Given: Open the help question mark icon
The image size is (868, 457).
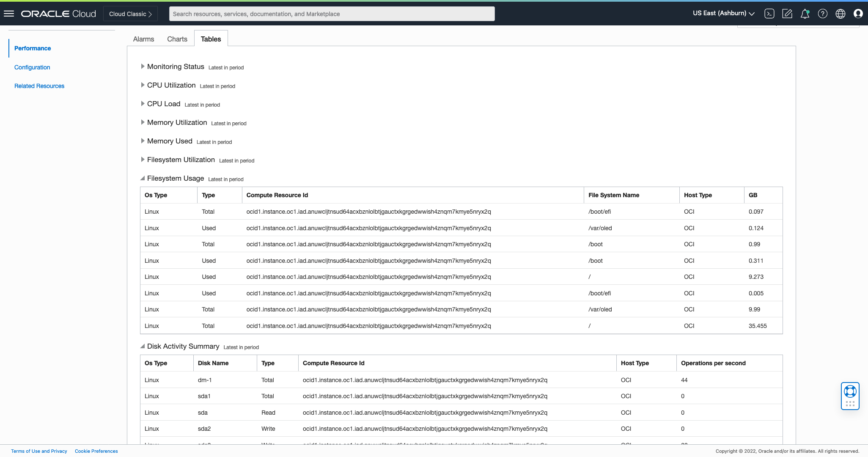Looking at the screenshot, I should point(823,14).
